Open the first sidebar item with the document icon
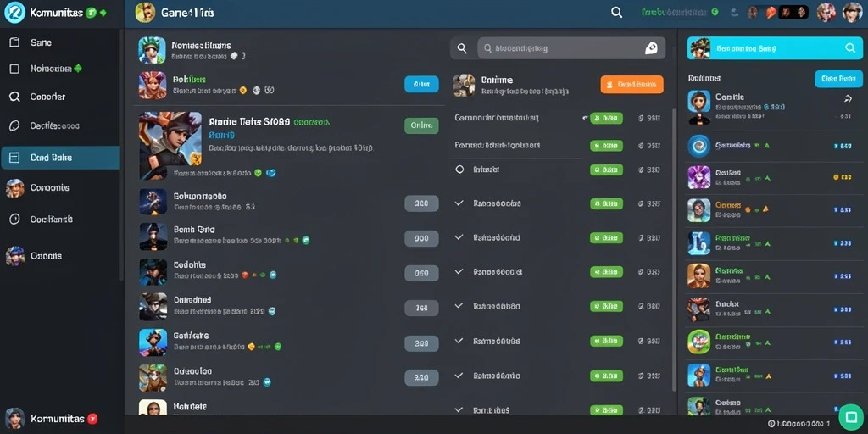868x434 pixels. 60,42
